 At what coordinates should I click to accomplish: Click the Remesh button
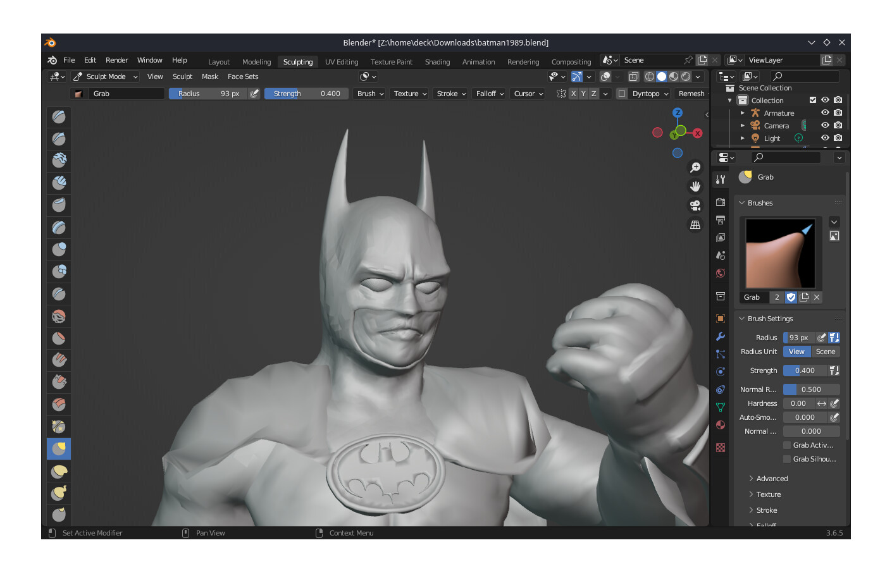point(691,94)
